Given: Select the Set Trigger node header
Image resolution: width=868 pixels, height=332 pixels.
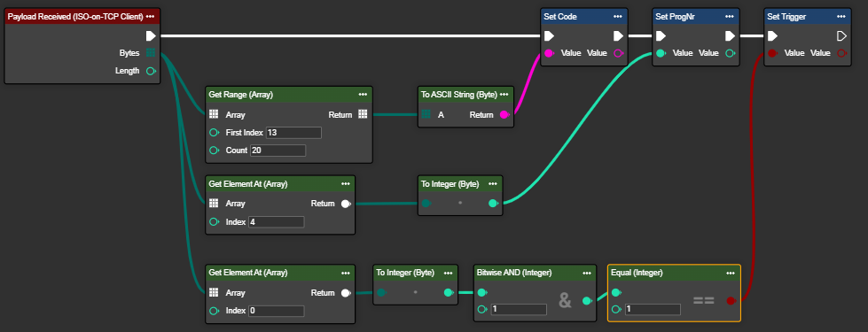Looking at the screenshot, I should [x=807, y=17].
